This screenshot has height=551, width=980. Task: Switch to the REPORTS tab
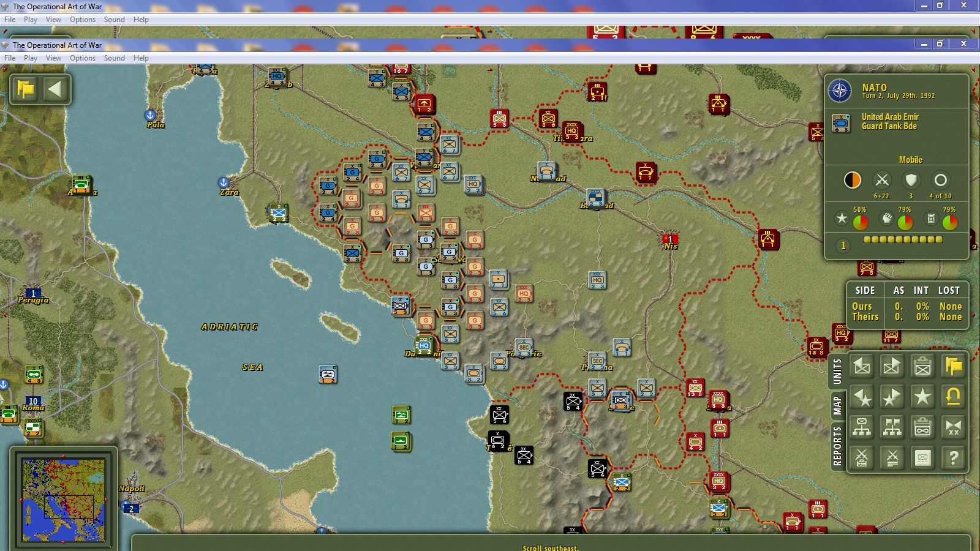coord(837,446)
